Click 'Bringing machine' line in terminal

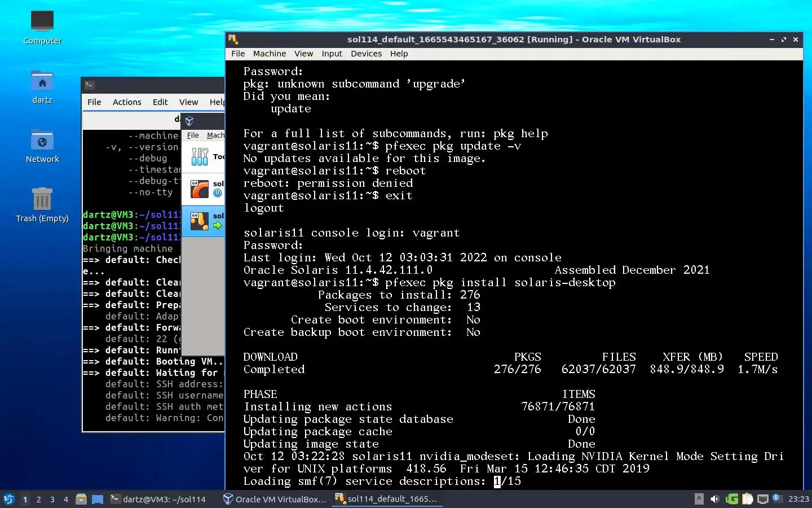point(128,248)
